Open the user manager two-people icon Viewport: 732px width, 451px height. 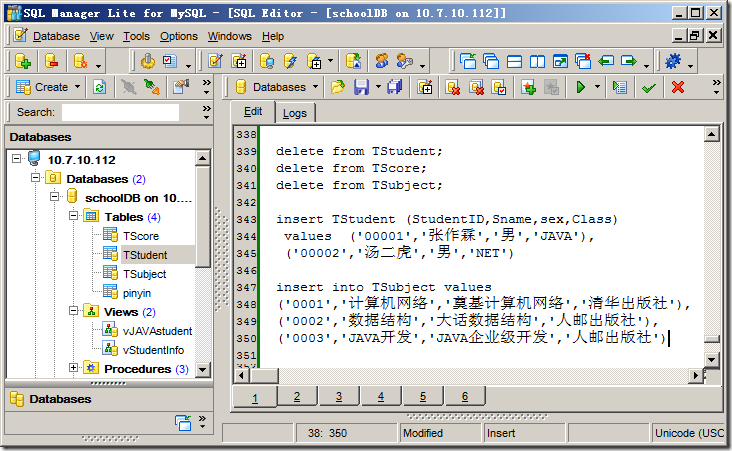click(382, 61)
